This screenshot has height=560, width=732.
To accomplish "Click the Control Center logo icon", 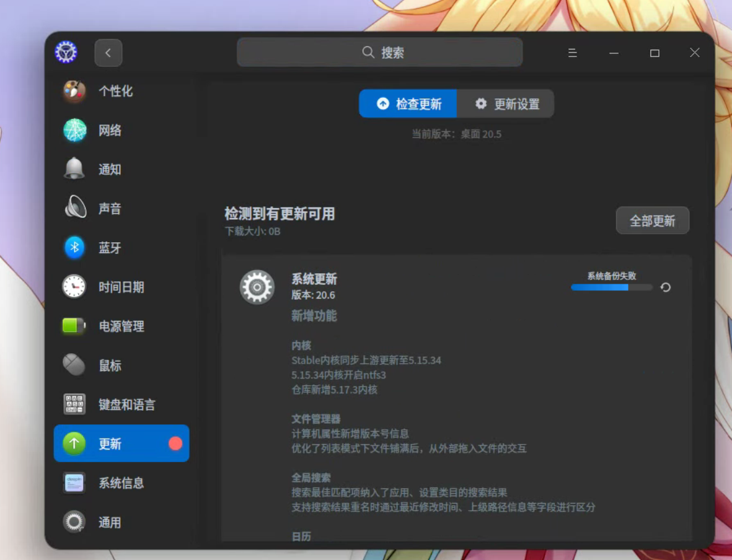I will point(66,52).
